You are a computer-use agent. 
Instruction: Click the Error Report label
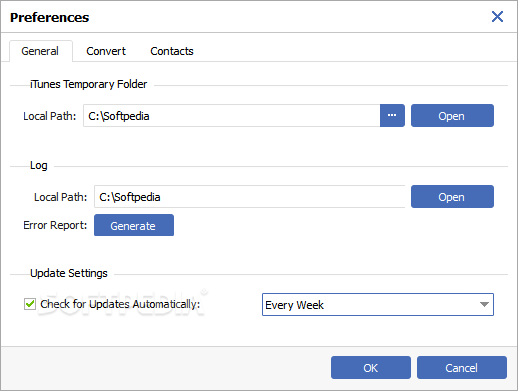[55, 225]
